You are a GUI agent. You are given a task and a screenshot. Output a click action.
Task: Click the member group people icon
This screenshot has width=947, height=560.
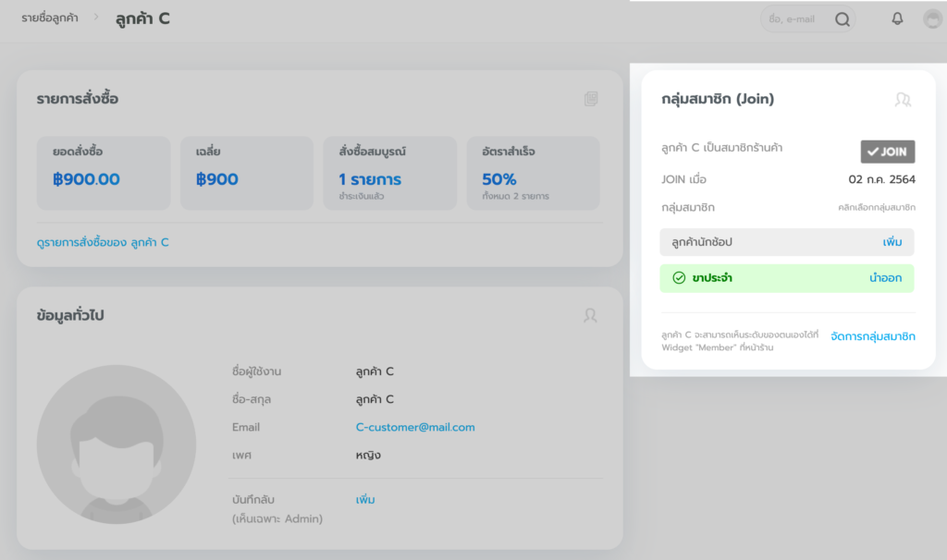click(x=903, y=99)
